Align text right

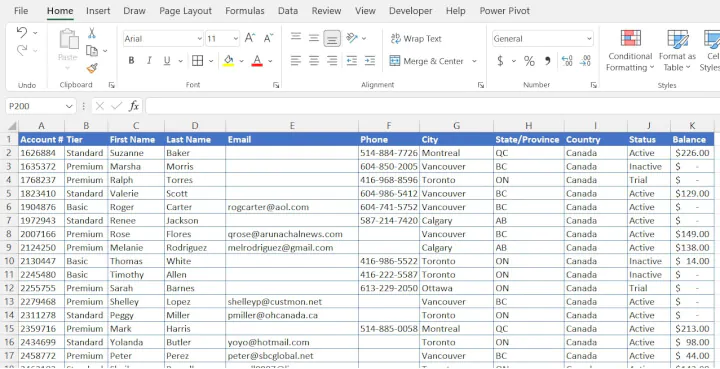[332, 61]
